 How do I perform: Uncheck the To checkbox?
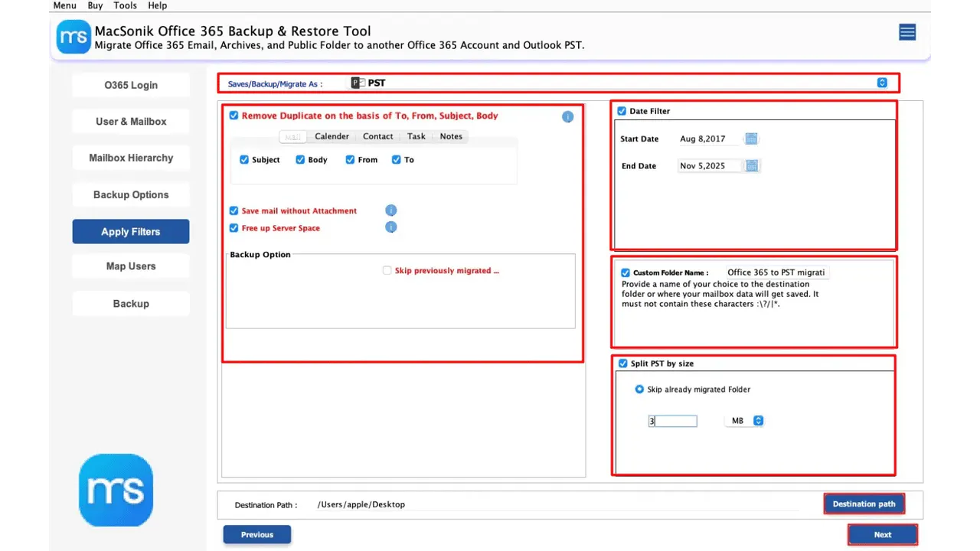[396, 160]
